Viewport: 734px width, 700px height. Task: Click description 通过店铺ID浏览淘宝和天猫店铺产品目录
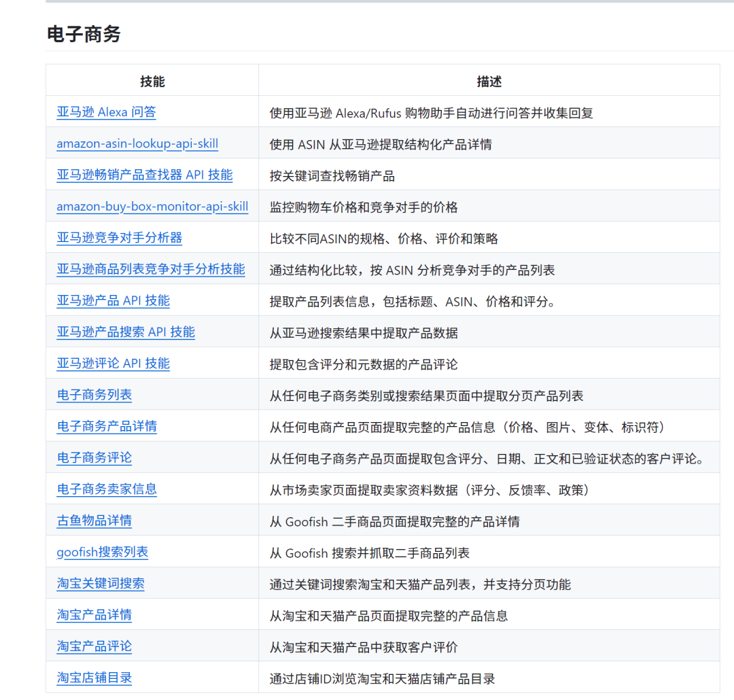click(x=382, y=678)
